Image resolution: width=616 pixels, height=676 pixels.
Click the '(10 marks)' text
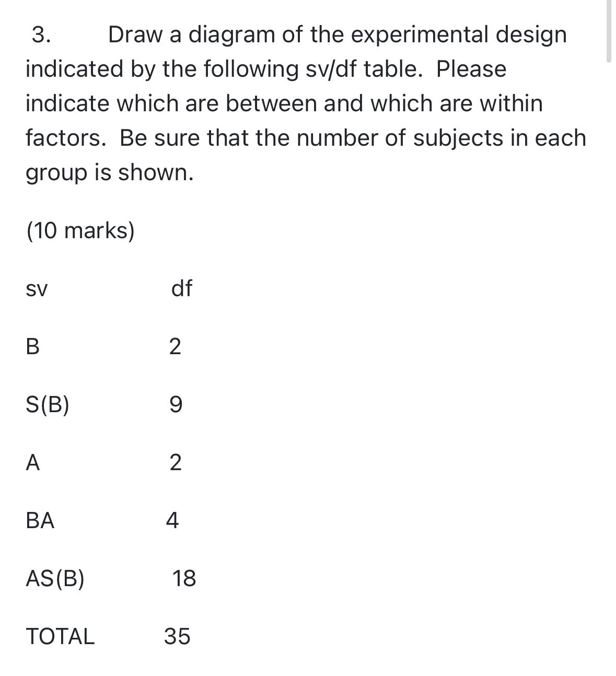click(x=80, y=230)
